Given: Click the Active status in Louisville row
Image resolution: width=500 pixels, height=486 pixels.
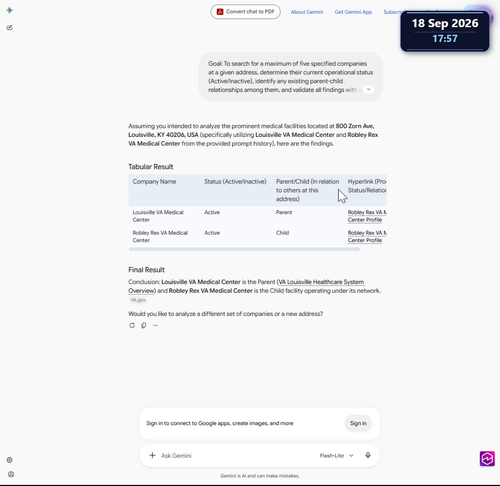Looking at the screenshot, I should [x=212, y=212].
